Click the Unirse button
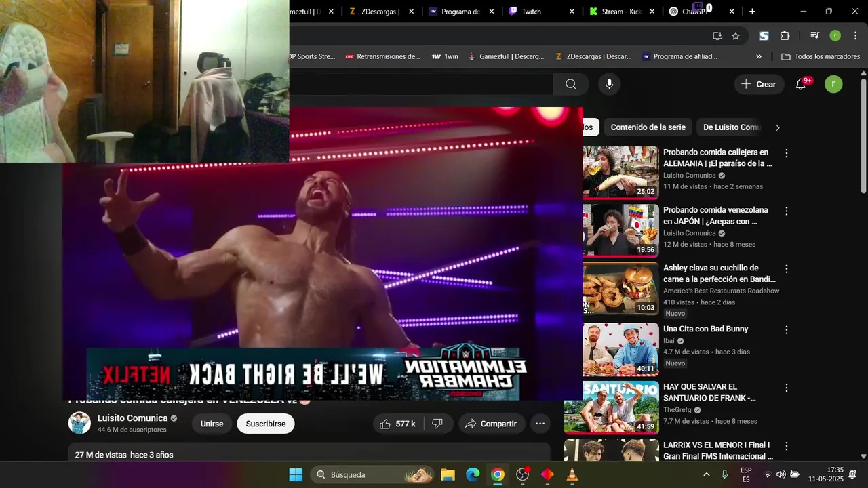 pos(212,424)
